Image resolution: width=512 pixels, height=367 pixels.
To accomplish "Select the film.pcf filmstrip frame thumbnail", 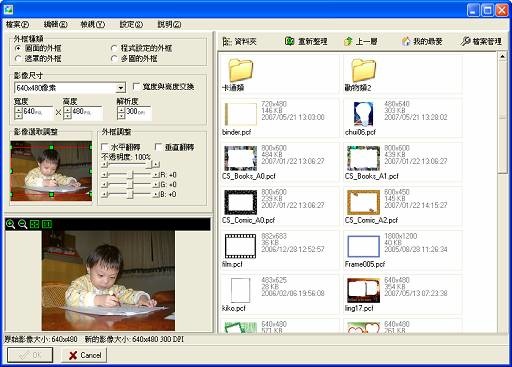I will (x=240, y=246).
